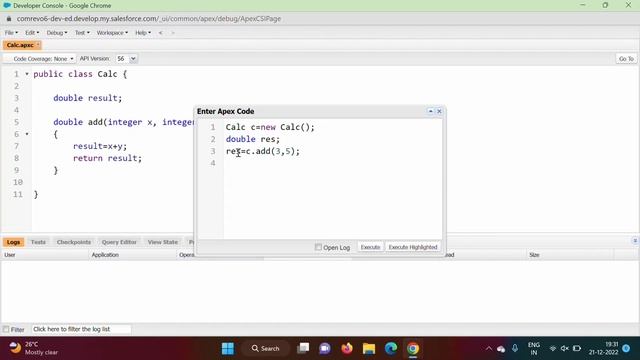Screen dimensions: 640x360
Task: Click the back navigation arrow in menu bar
Action: point(160,33)
